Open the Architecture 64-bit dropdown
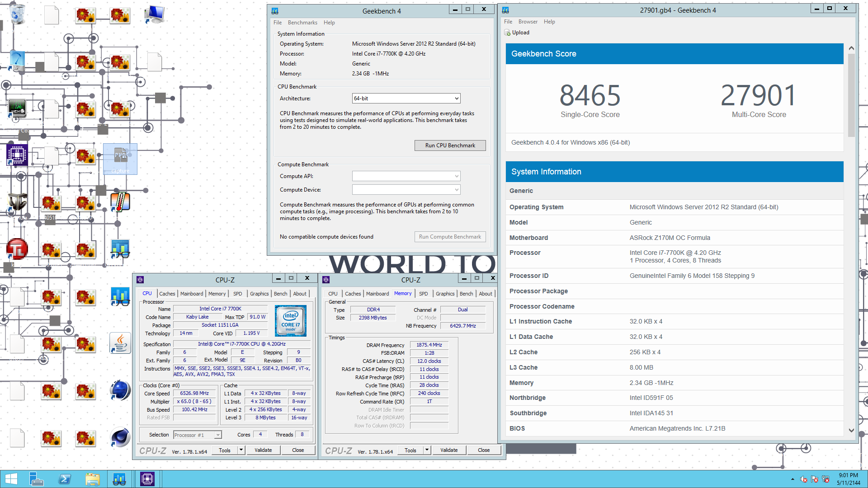 pos(406,99)
